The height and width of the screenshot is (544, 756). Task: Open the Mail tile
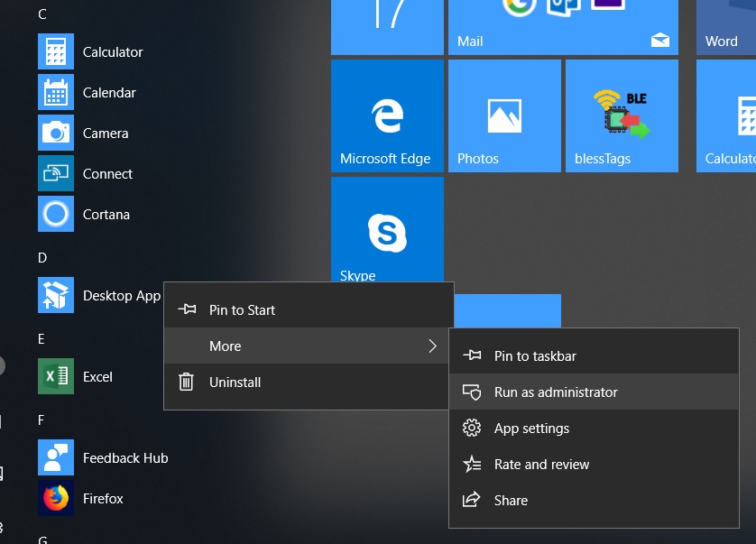563,27
